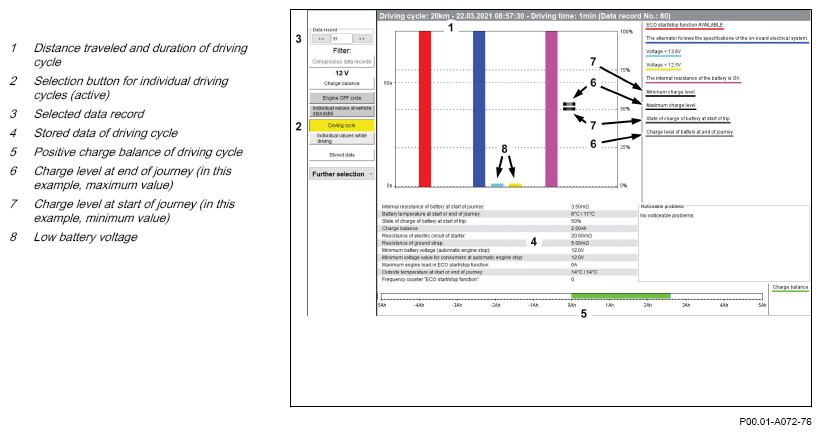Click the magenta internal resistance bar

pos(551,109)
